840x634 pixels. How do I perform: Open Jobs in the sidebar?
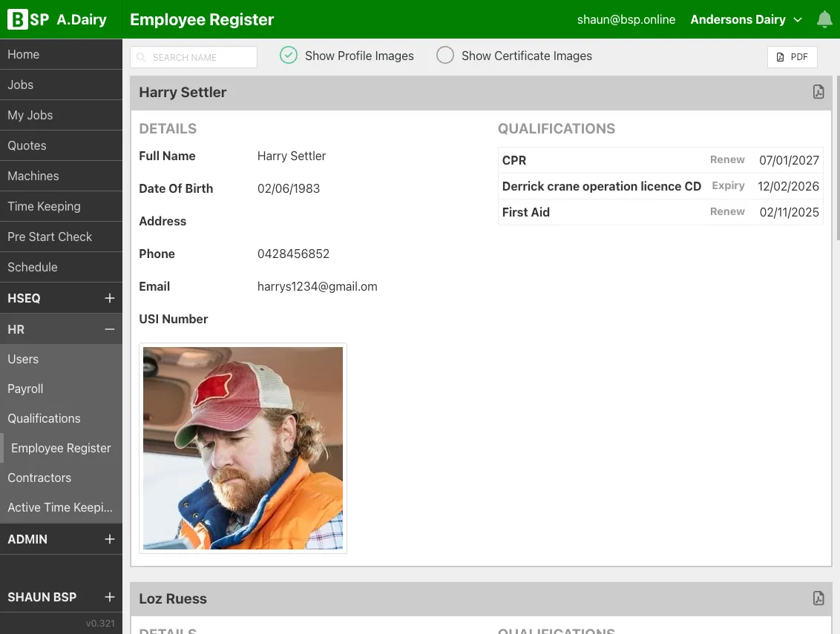tap(61, 85)
